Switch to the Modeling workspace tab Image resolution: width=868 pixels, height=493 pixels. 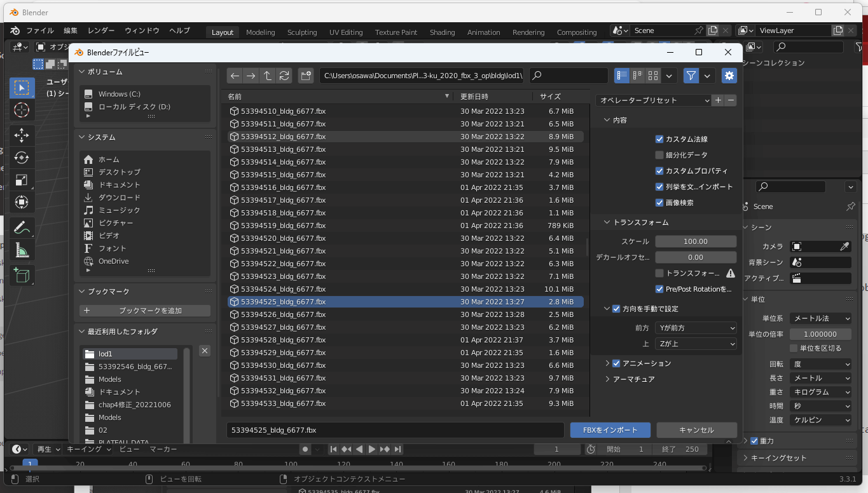[x=261, y=32]
